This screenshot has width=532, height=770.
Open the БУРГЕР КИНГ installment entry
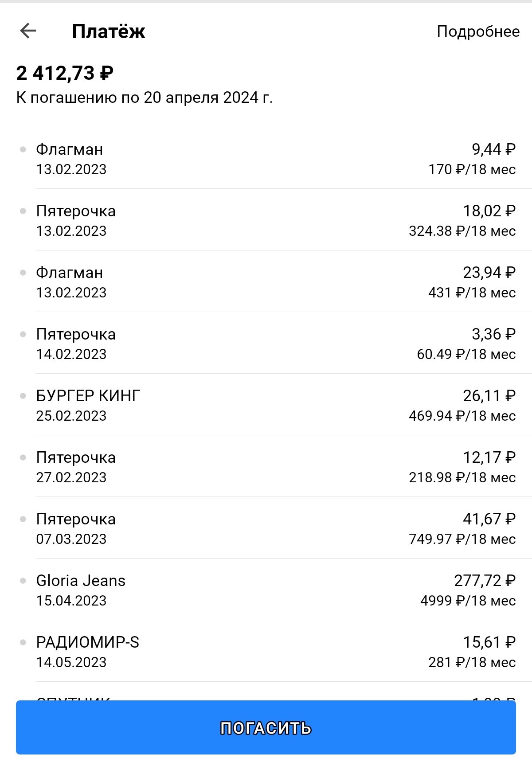[266, 405]
